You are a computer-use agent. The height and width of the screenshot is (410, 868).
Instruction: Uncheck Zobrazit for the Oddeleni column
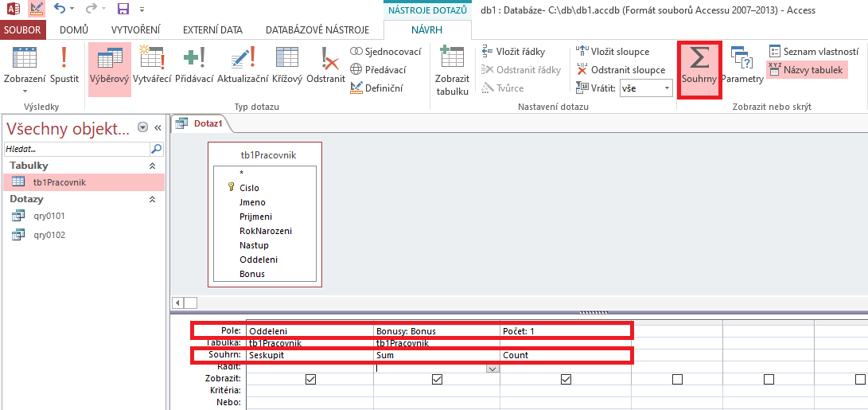point(310,380)
